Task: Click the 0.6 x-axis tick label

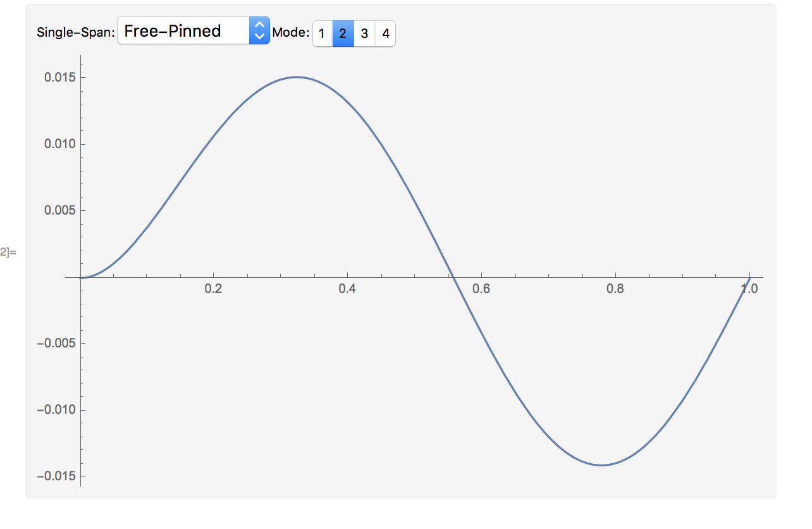Action: pyautogui.click(x=481, y=289)
